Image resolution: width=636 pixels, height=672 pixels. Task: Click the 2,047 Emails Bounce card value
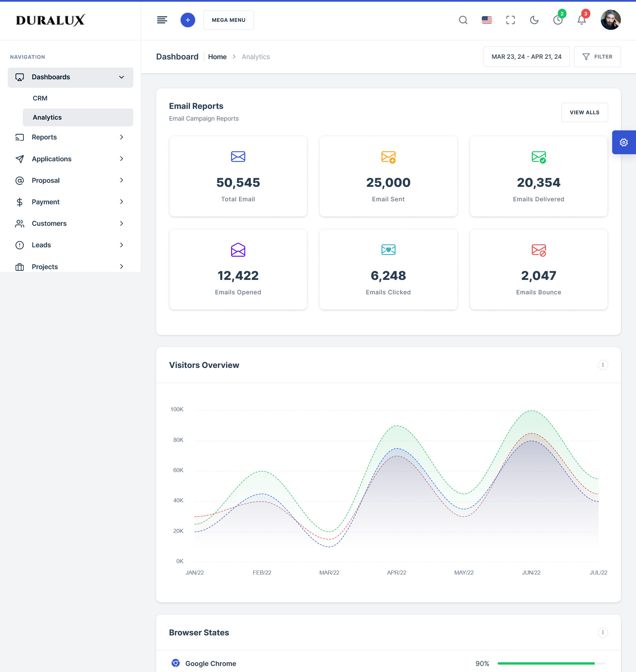[x=539, y=276]
